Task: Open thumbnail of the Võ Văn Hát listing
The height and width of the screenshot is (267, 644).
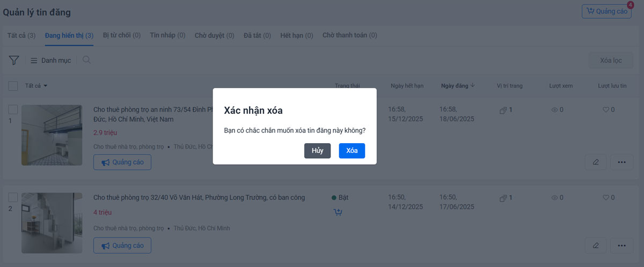Action: point(52,222)
